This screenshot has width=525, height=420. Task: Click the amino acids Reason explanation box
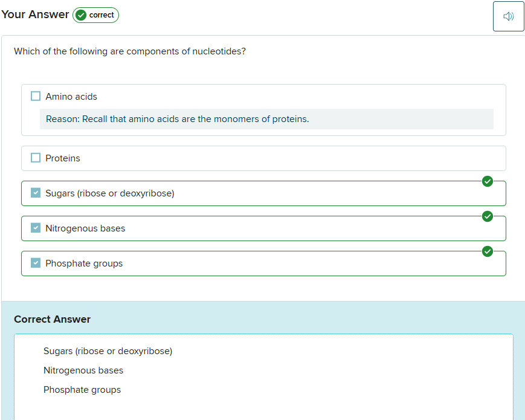(x=266, y=119)
